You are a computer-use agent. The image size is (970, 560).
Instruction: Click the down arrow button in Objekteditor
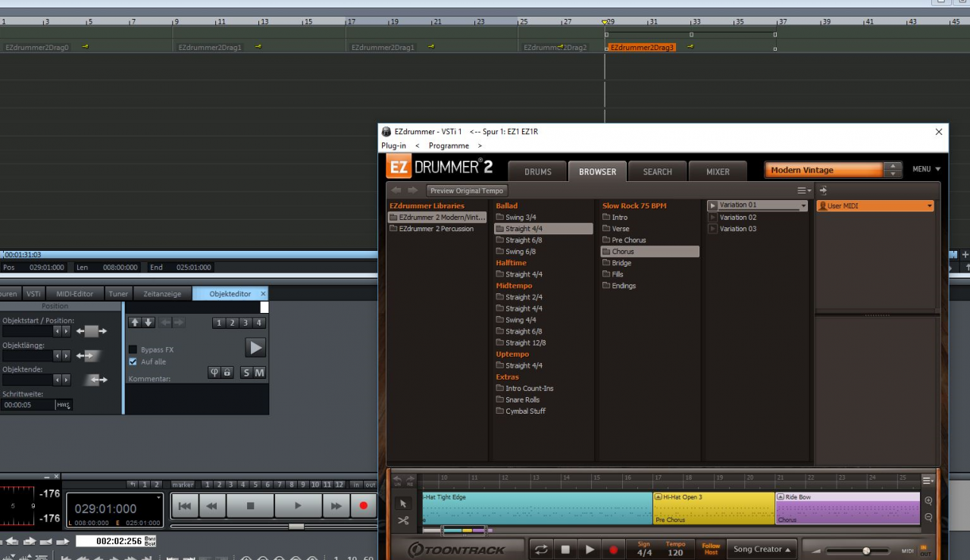149,323
